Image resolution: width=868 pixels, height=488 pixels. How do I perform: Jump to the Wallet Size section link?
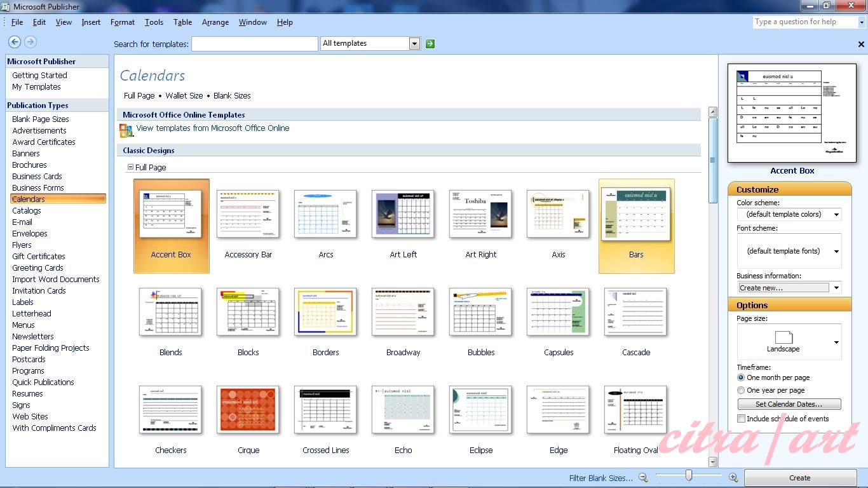184,96
